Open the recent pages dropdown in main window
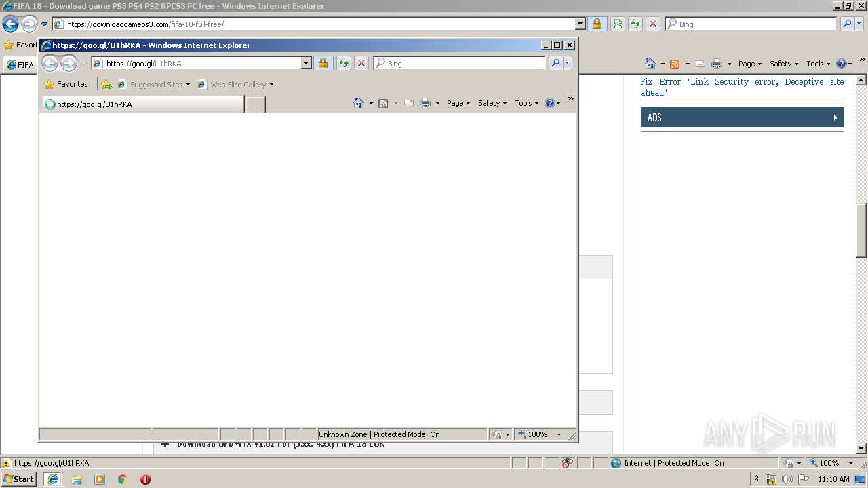The height and width of the screenshot is (488, 868). 44,24
